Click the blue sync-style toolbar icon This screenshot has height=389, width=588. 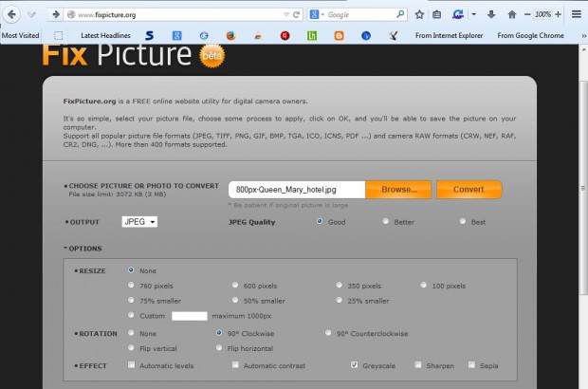point(457,14)
